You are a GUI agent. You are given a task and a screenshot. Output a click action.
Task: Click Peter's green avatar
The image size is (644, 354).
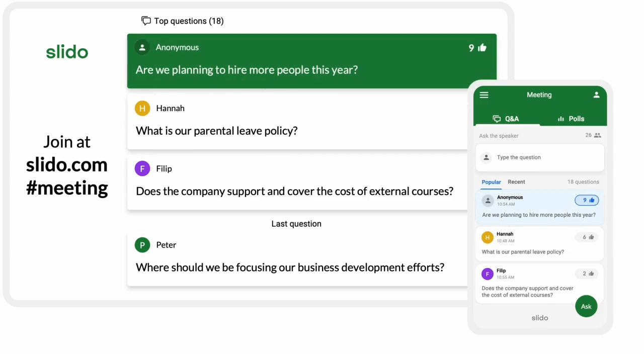pyautogui.click(x=142, y=245)
